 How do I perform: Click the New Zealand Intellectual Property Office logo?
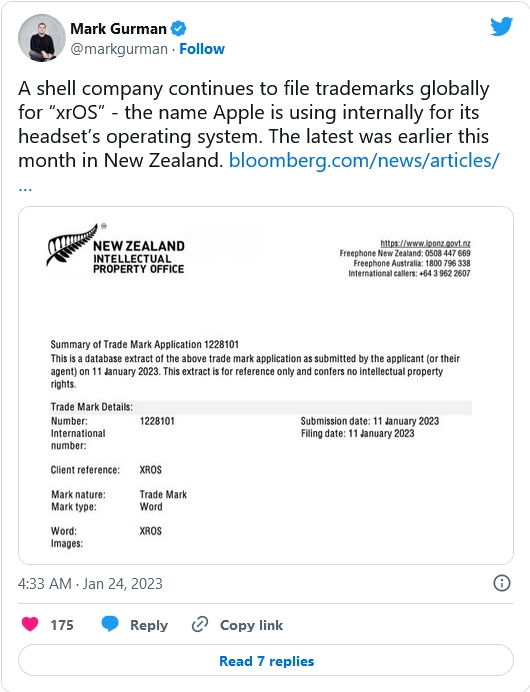click(x=116, y=249)
